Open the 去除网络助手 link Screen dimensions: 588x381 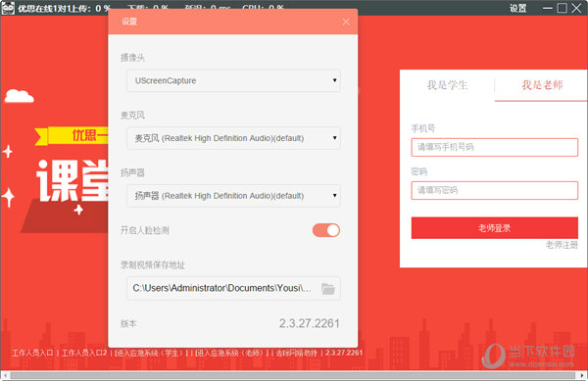[x=297, y=353]
